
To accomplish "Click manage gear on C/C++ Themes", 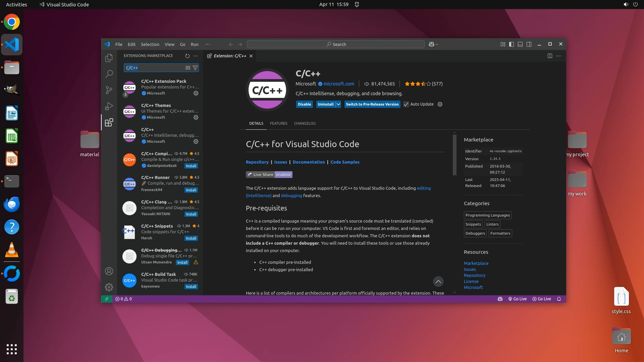I will click(x=196, y=117).
